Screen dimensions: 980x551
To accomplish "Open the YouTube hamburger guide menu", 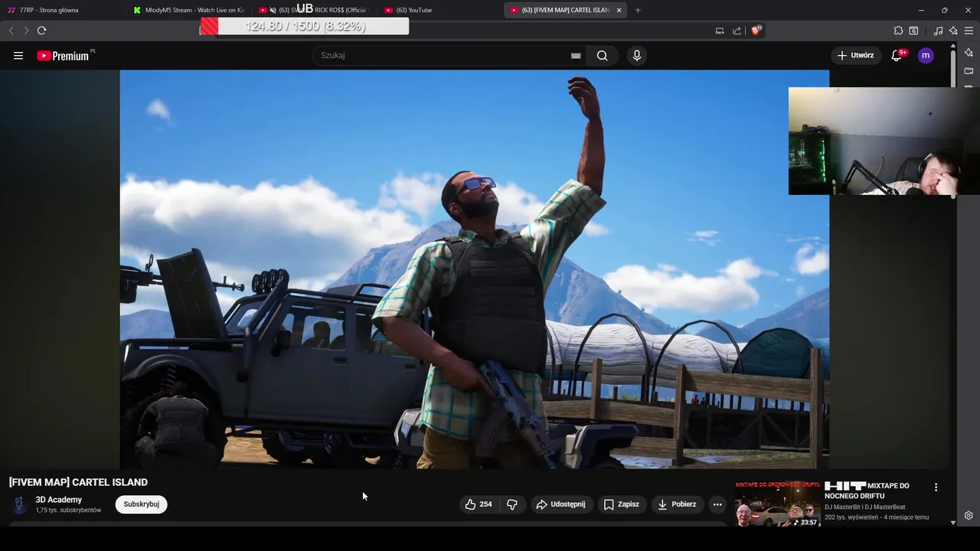I will [18, 56].
